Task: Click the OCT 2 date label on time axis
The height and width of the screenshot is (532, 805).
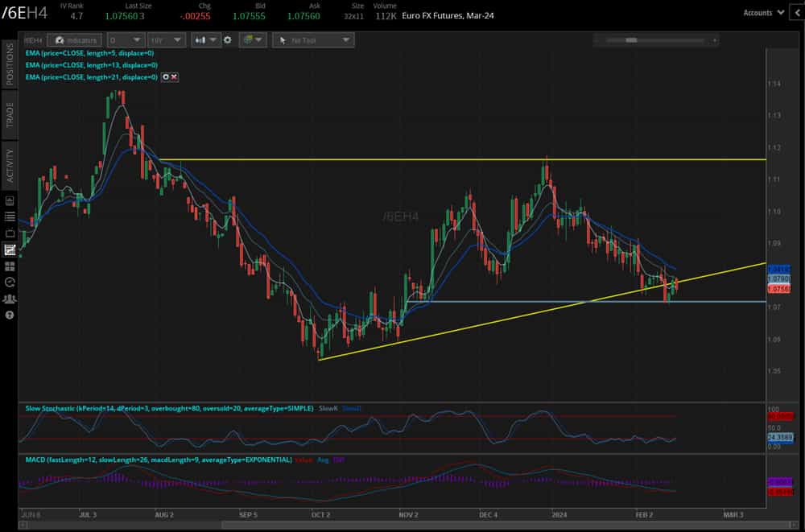Action: (x=320, y=514)
